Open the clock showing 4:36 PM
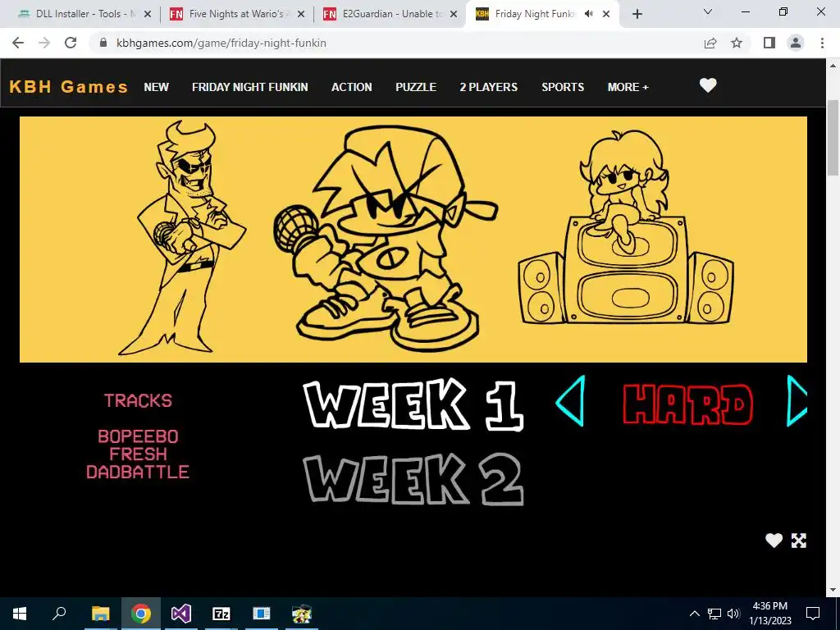 coord(770,614)
